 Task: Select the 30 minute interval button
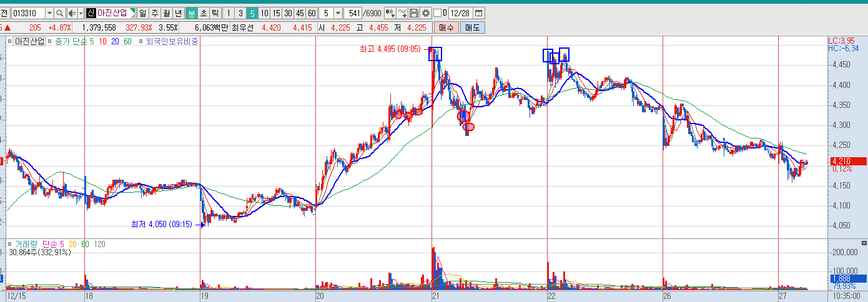click(288, 13)
